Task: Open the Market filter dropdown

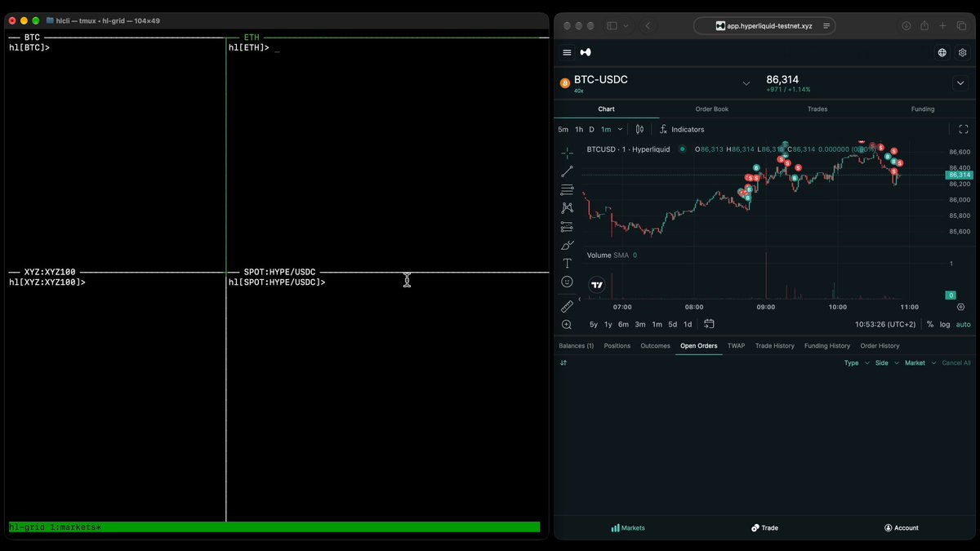Action: [920, 362]
